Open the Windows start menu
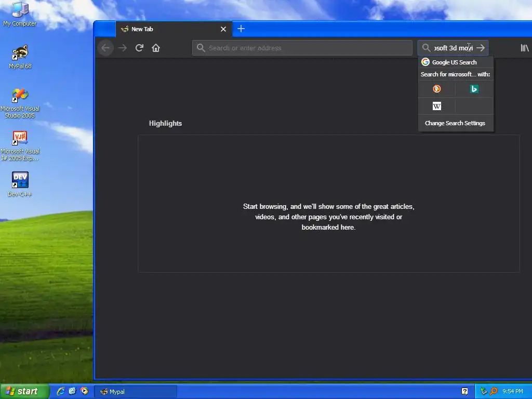 click(24, 391)
